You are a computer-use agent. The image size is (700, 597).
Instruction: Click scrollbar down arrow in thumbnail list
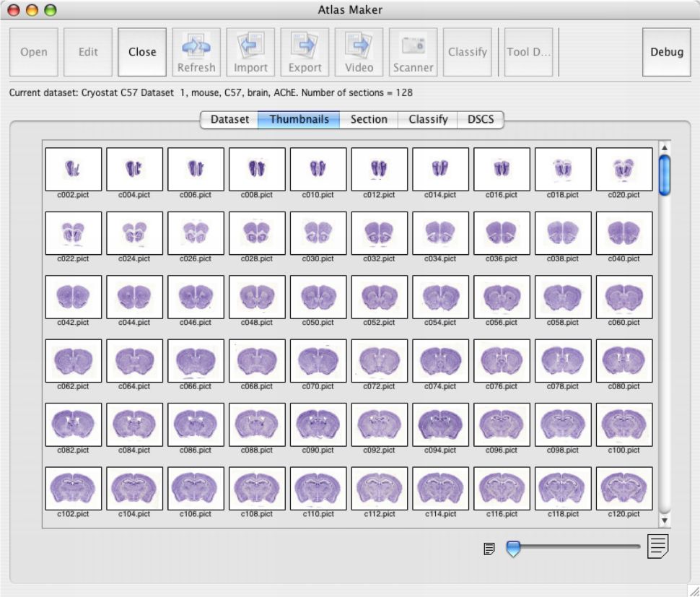665,520
